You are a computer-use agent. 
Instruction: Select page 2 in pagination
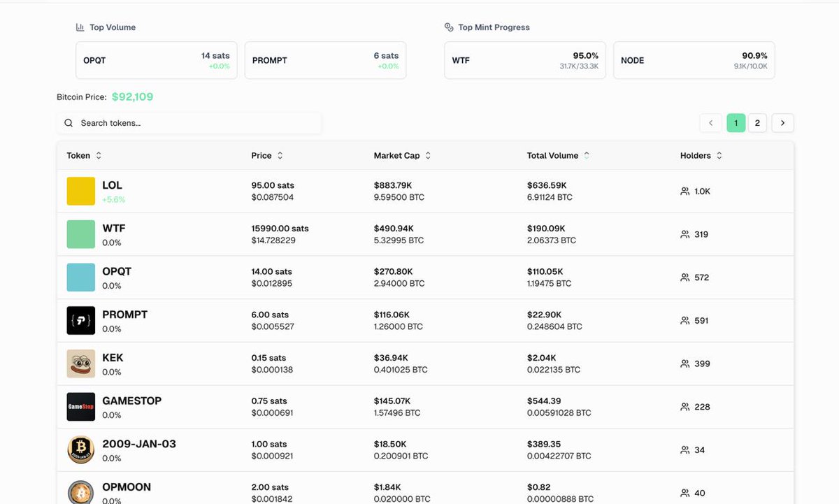pyautogui.click(x=757, y=123)
